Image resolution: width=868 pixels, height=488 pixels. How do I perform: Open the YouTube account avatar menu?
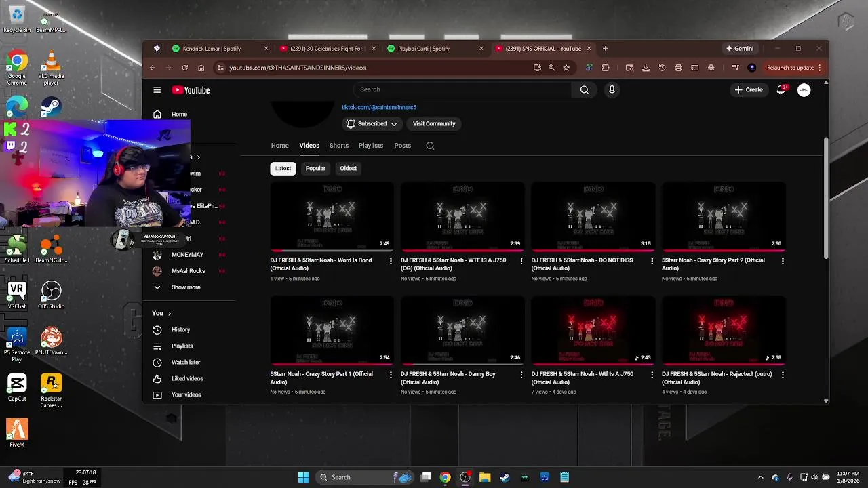pos(804,89)
